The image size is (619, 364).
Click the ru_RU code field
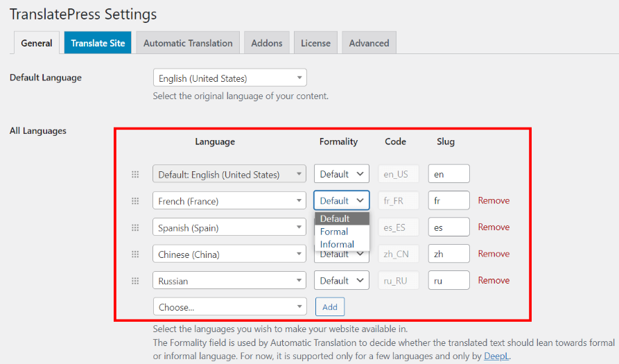click(x=399, y=280)
